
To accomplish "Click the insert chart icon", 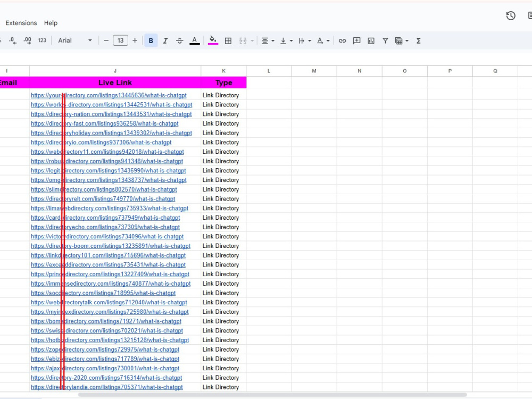I will (x=371, y=41).
